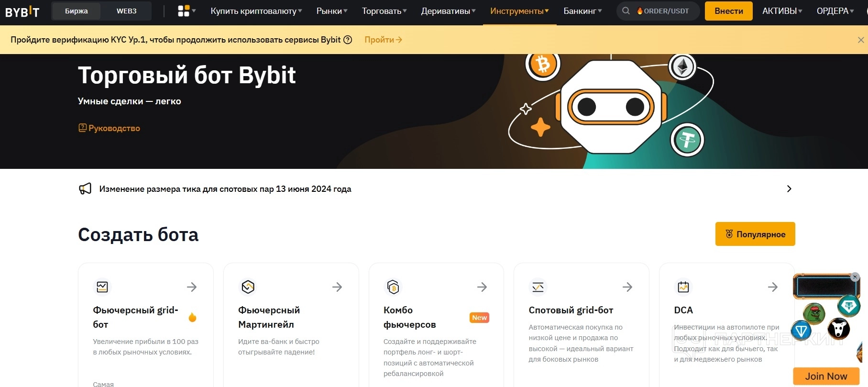Click the Внести deposit button
Image resolution: width=868 pixels, height=387 pixels.
729,11
